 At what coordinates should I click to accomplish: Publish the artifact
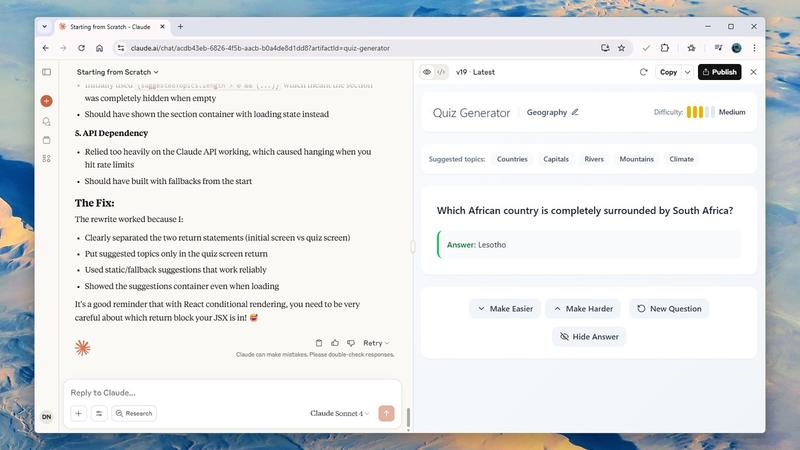[719, 72]
